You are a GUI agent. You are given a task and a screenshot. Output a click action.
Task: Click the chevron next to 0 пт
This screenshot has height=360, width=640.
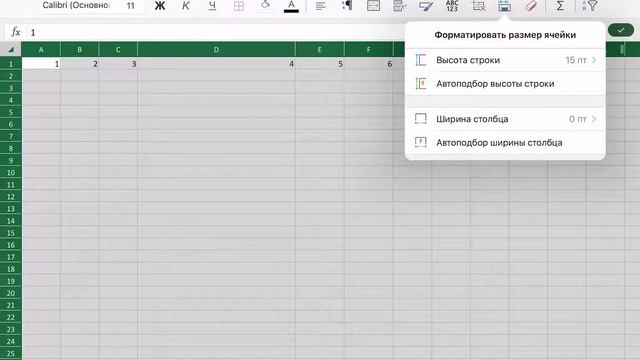click(x=594, y=119)
